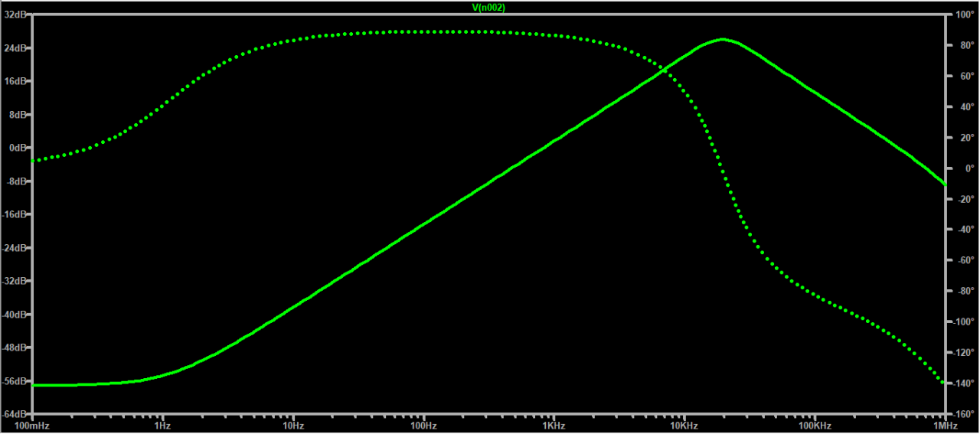Click the 10Hz frequency axis label

[293, 425]
